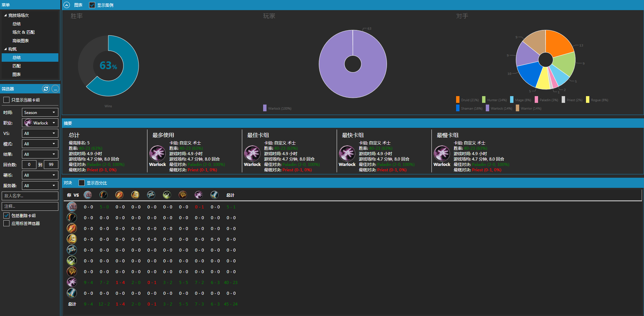Click the Warlock icon in the 最多使用 summary
This screenshot has width=644, height=316.
pyautogui.click(x=158, y=153)
